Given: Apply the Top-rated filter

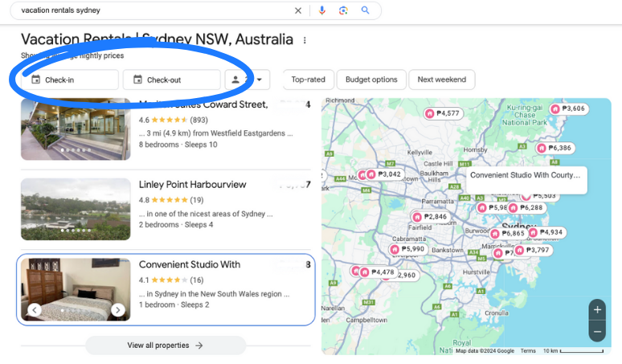Looking at the screenshot, I should (308, 80).
